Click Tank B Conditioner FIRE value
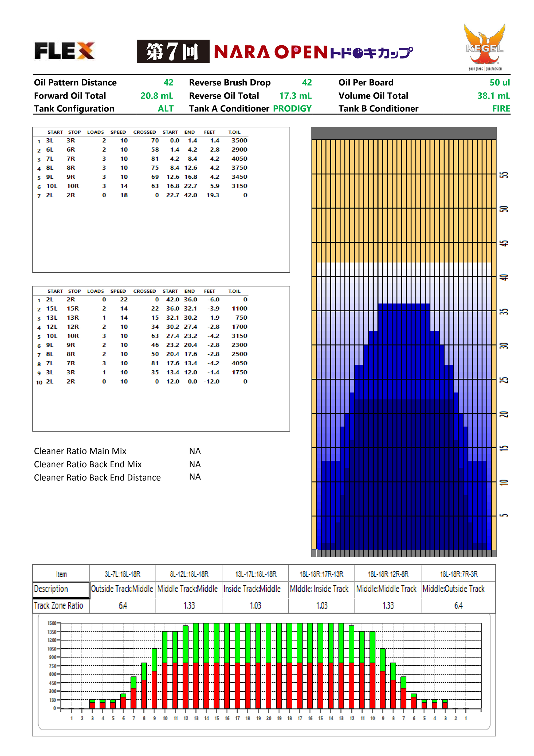534x756 pixels. (x=501, y=109)
